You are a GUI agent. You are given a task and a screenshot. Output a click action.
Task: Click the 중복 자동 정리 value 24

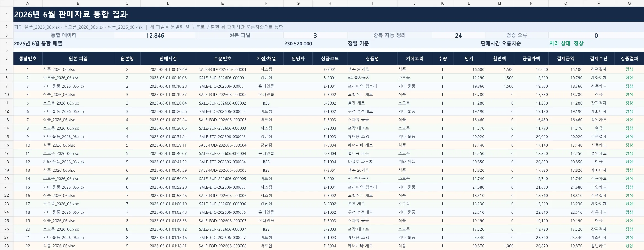tap(458, 35)
